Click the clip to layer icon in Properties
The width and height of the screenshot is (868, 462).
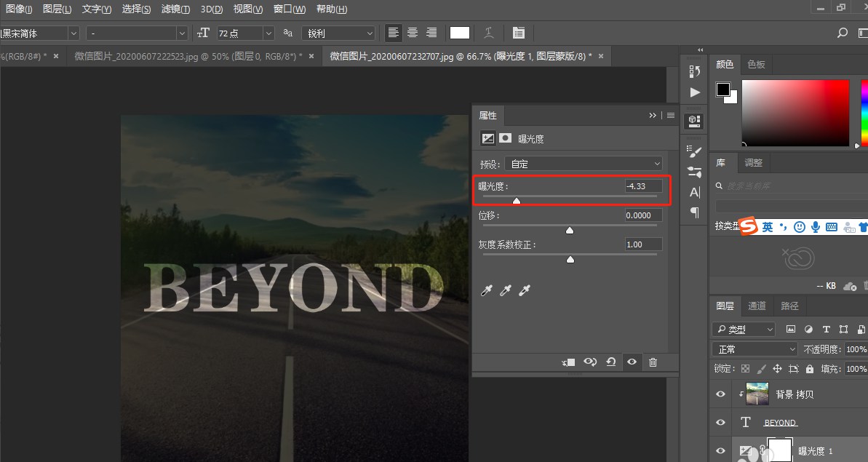(569, 362)
